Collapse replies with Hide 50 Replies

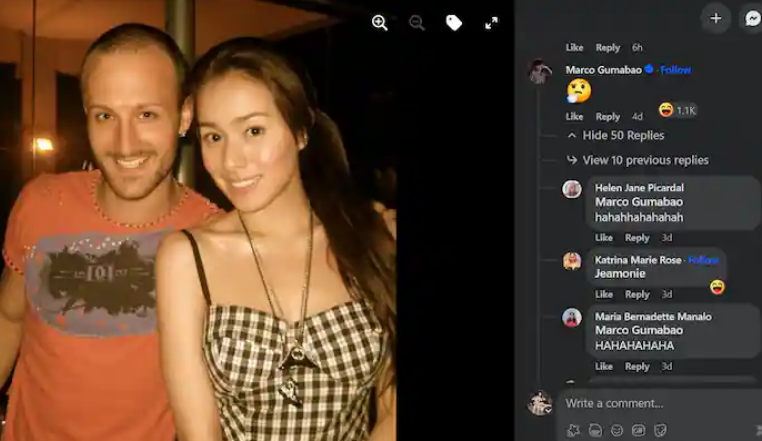click(x=616, y=136)
